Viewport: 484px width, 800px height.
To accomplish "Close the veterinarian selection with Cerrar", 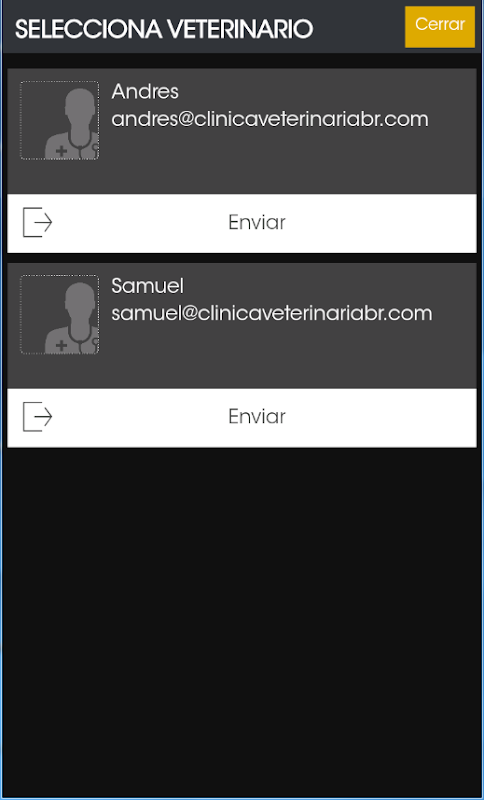I will (440, 27).
